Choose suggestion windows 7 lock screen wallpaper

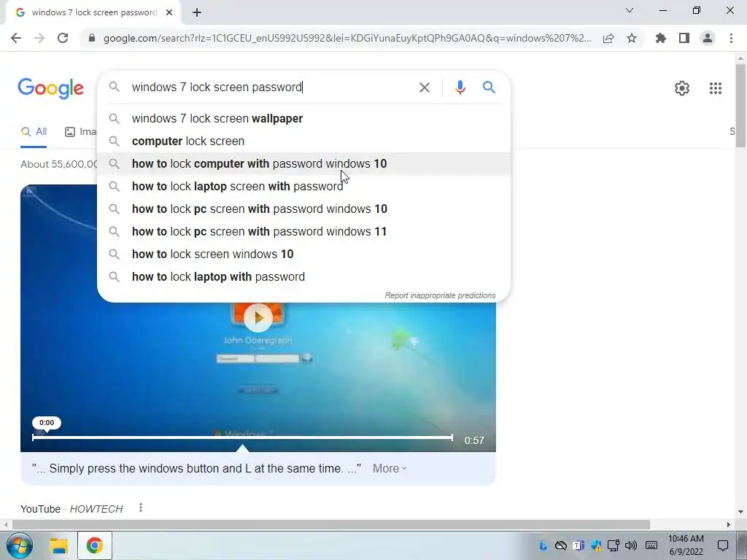click(303, 119)
